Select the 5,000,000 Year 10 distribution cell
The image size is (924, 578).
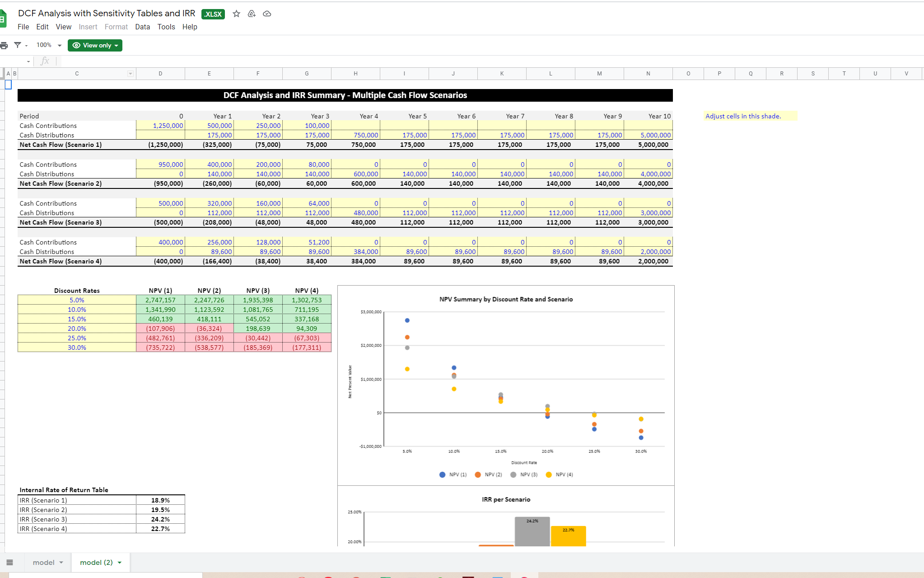tap(648, 135)
